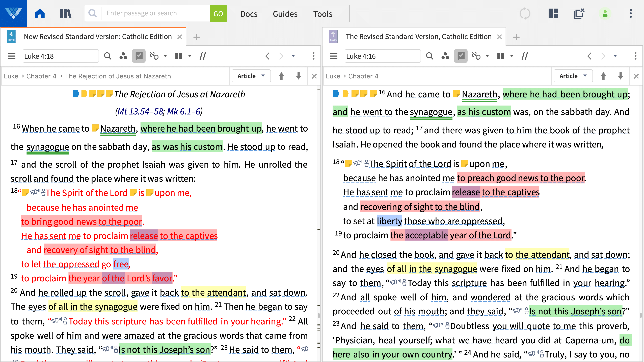644x362 pixels.
Task: Add a new tab beside NRSVCE tab
Action: point(197,37)
